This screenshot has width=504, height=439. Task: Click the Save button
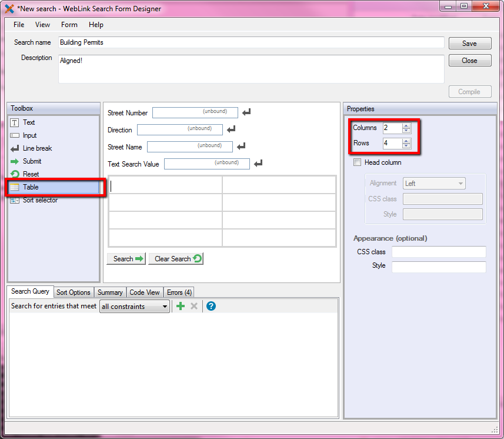click(x=469, y=44)
